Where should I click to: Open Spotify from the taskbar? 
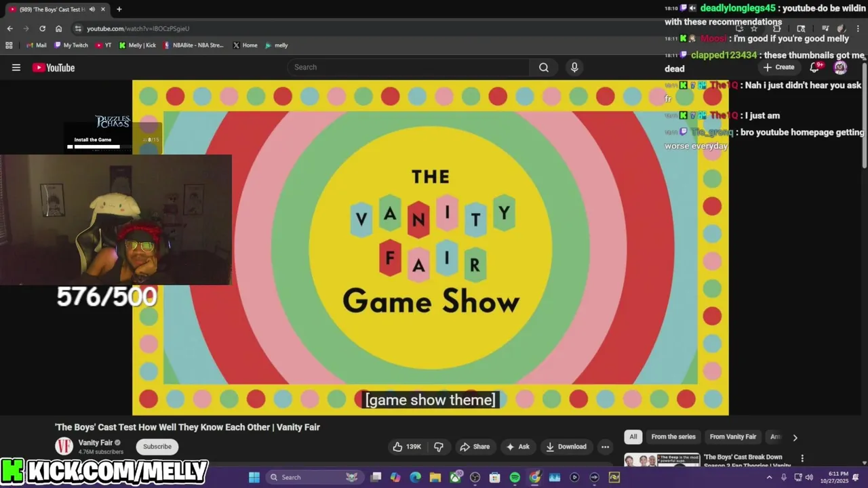point(515,477)
